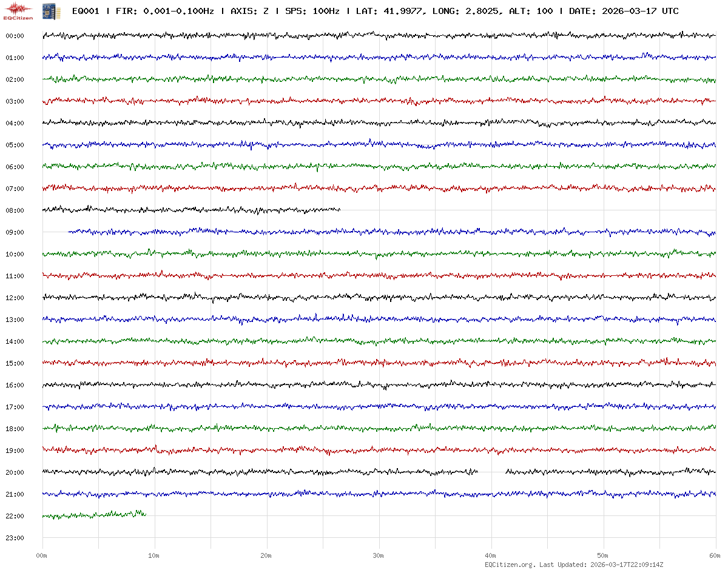The width and height of the screenshot is (728, 570).
Task: Click the circuit board device icon
Action: (47, 11)
